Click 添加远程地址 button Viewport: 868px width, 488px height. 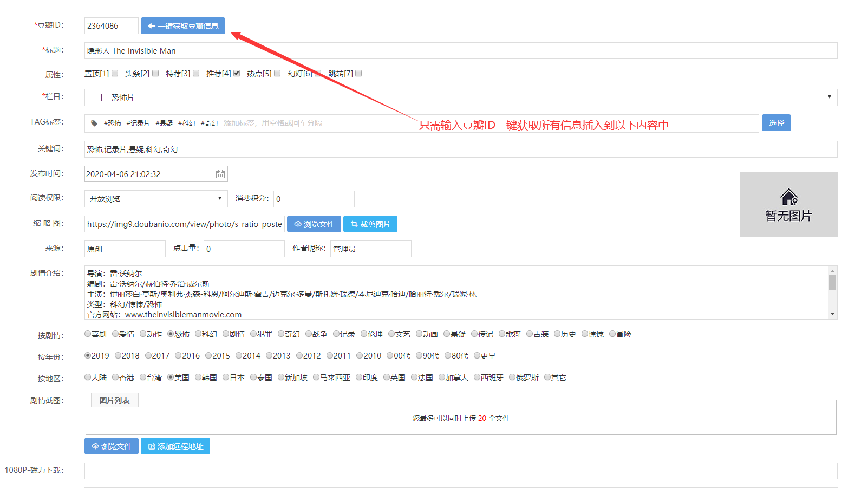coord(175,446)
